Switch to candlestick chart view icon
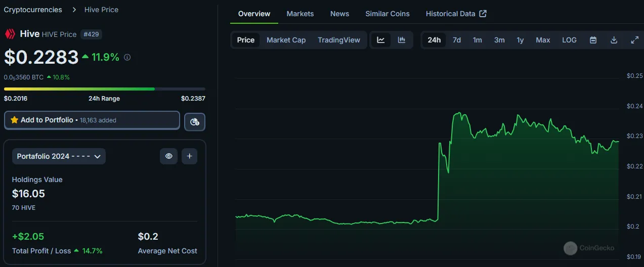This screenshot has width=644, height=267. 402,40
